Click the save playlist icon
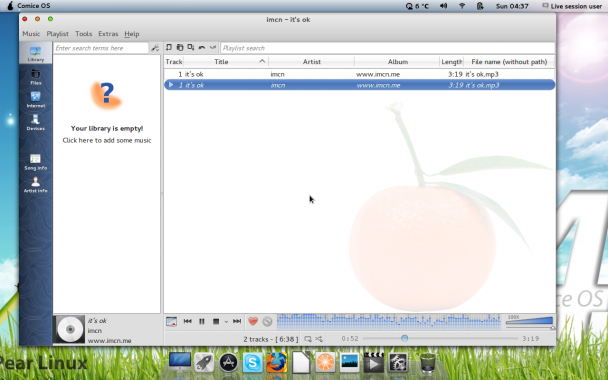The width and height of the screenshot is (608, 380). click(191, 47)
